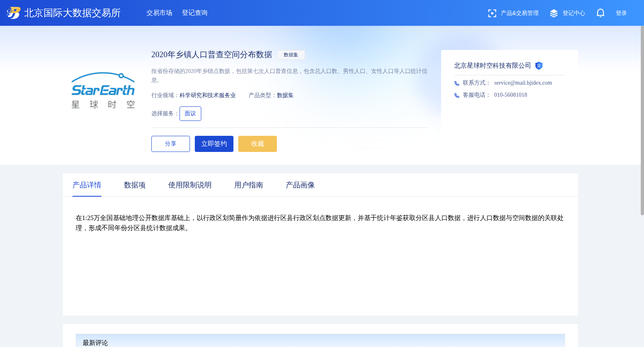Click the 立即签约 button
Screen dimensions: 644x347
coord(214,144)
